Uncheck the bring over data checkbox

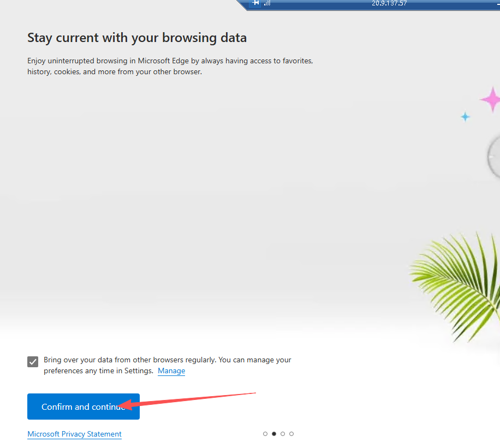[x=33, y=362]
